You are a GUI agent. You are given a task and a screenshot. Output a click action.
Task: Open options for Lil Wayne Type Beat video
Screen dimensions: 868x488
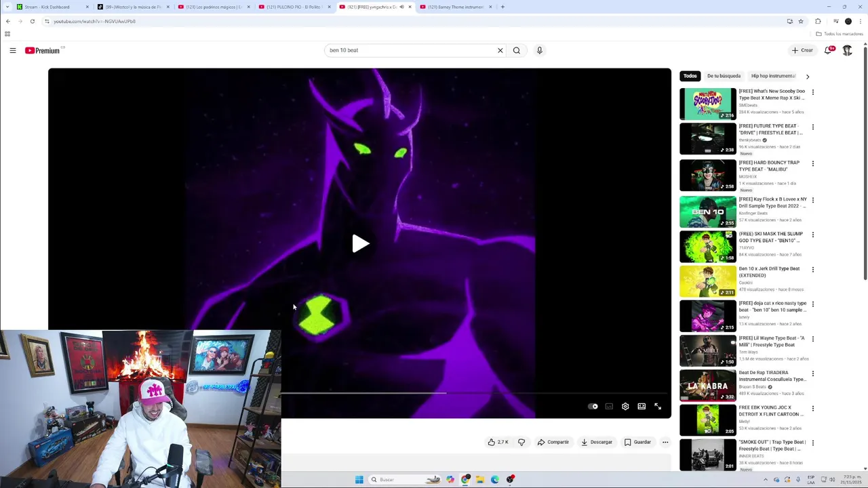[x=813, y=339]
